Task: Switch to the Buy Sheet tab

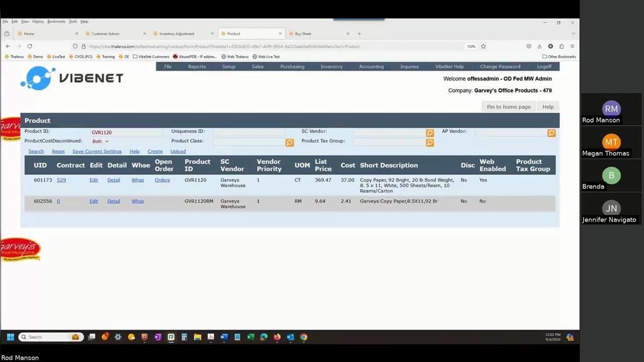Action: 303,34
